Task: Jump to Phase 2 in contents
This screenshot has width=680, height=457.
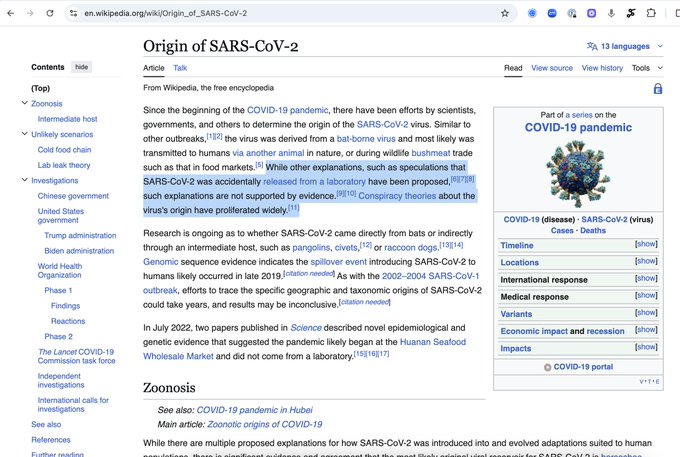Action: (58, 336)
